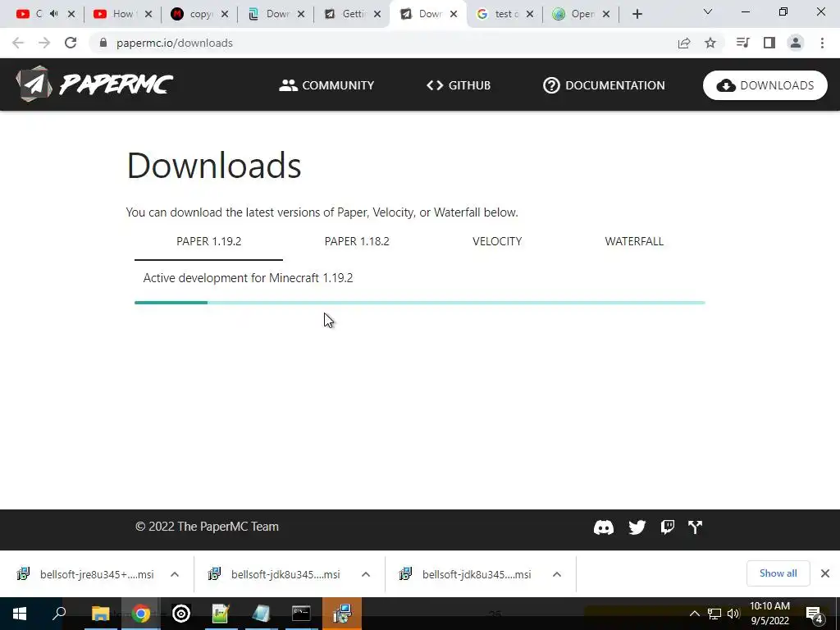Image resolution: width=840 pixels, height=630 pixels.
Task: Bookmark this page with star icon
Action: point(710,43)
